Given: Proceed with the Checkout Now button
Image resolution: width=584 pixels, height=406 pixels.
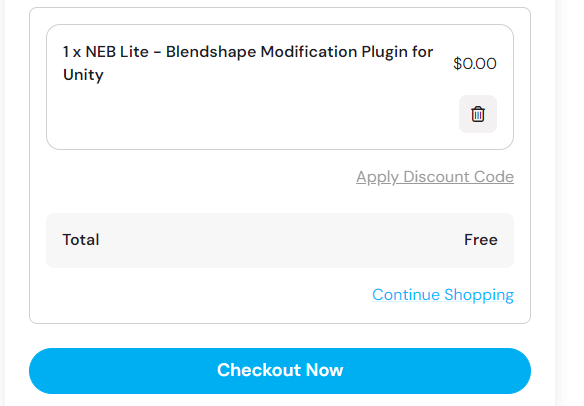Looking at the screenshot, I should [x=280, y=371].
